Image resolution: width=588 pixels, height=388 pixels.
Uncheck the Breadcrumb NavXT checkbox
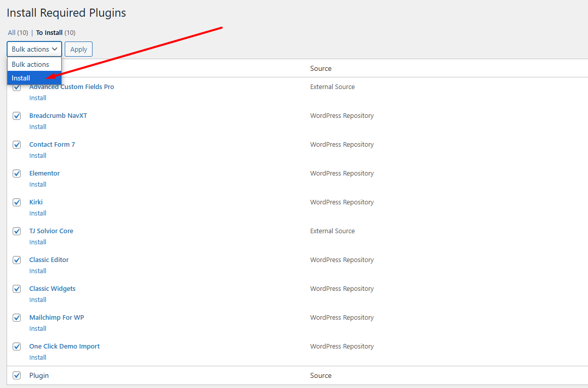pos(17,115)
